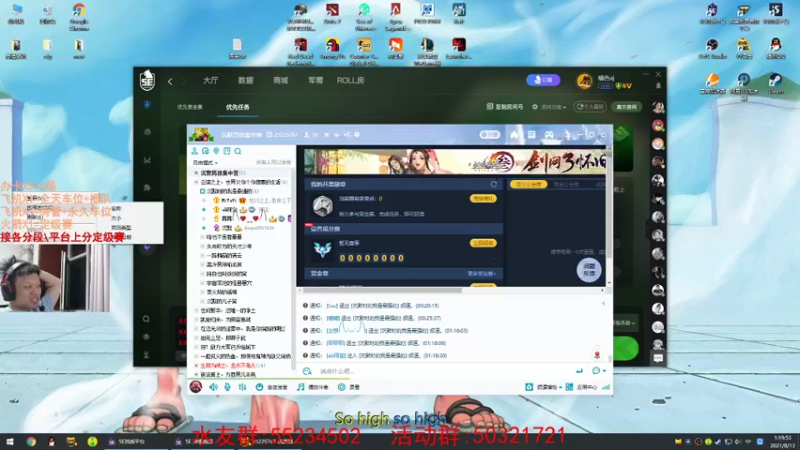
Task: Open Google Chrome desktop shortcut
Action: click(x=79, y=16)
